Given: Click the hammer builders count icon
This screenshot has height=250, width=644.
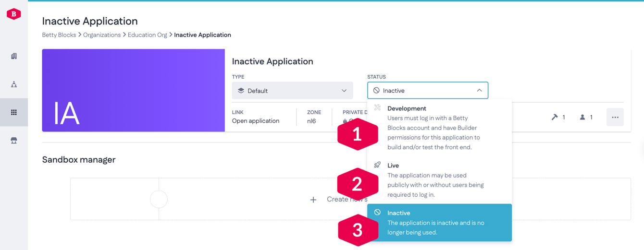Looking at the screenshot, I should point(555,117).
